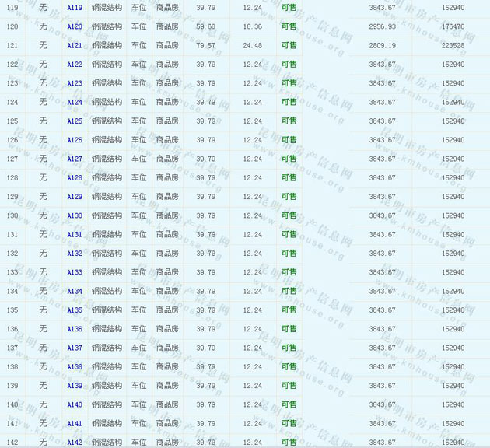The height and width of the screenshot is (448, 490).
Task: Open the A119 unit link
Action: click(75, 8)
